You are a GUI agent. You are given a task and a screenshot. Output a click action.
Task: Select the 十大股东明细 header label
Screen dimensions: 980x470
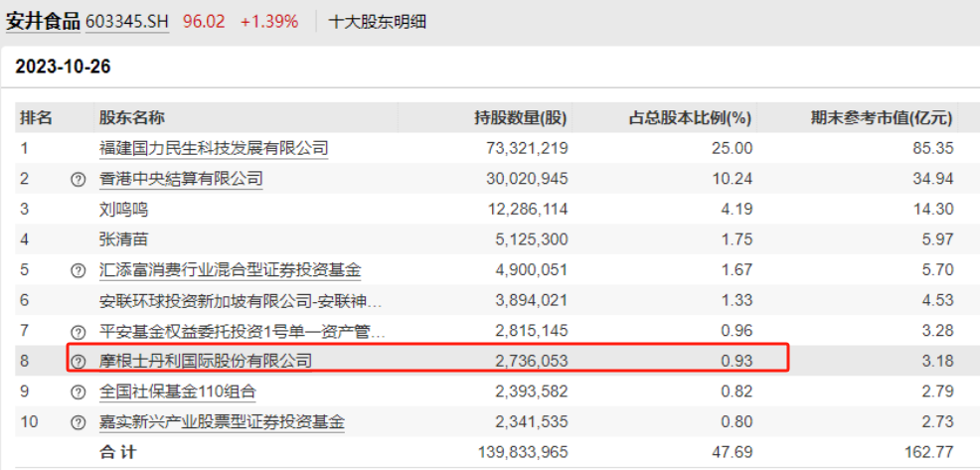[378, 22]
